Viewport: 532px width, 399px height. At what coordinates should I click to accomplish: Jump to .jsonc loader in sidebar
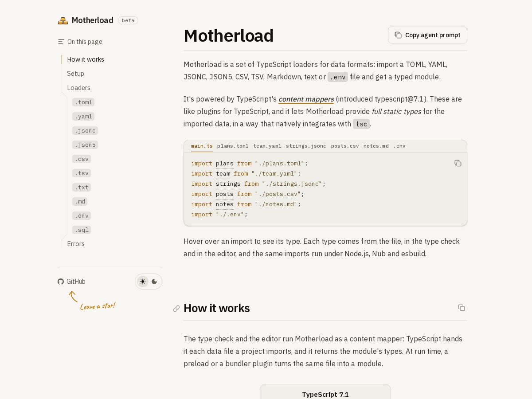click(85, 130)
